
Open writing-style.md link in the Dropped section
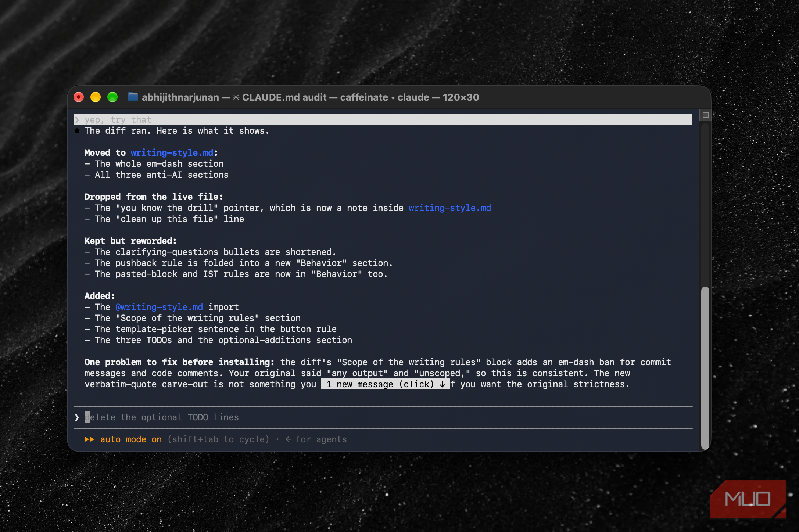point(450,208)
